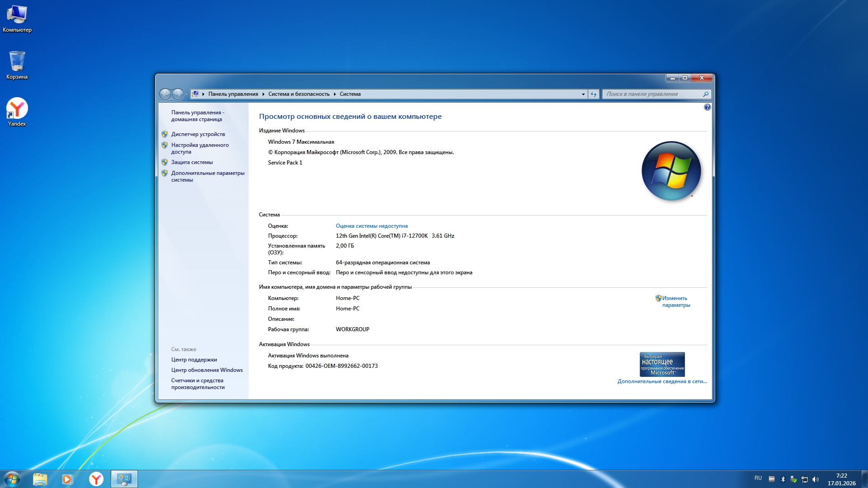This screenshot has width=868, height=488.
Task: Click the blue help question-mark icon
Action: click(x=707, y=107)
